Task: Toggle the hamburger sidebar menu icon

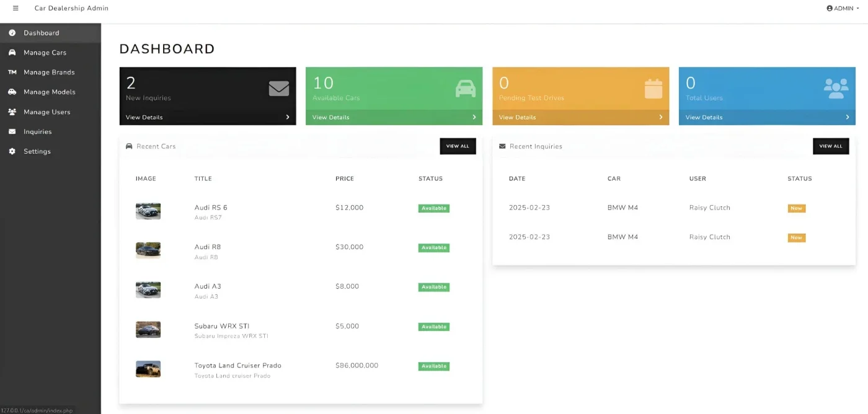Action: (x=15, y=8)
